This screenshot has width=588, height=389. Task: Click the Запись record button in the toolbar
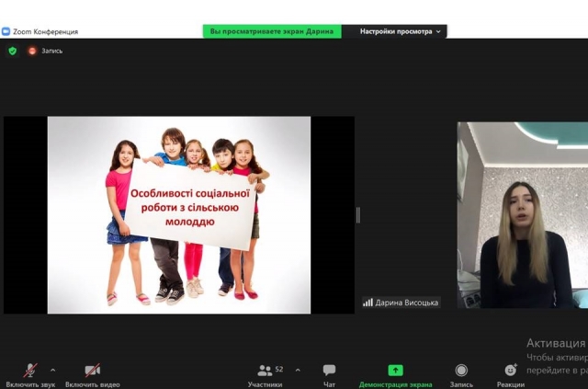pyautogui.click(x=461, y=375)
